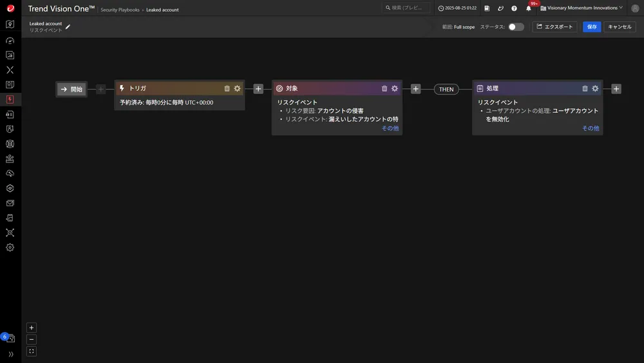This screenshot has width=644, height=363.
Task: Open settings gear on 処理 node
Action: (595, 88)
